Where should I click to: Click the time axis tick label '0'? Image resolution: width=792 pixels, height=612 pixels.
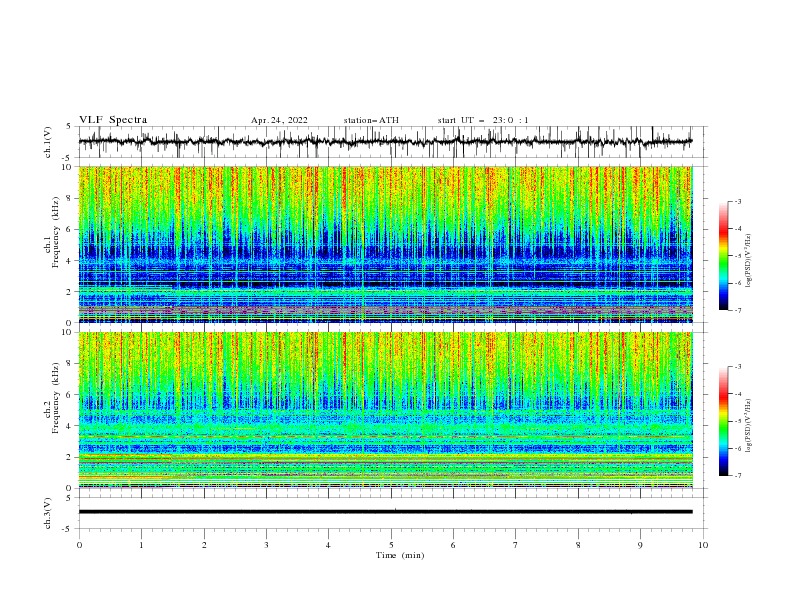(79, 545)
